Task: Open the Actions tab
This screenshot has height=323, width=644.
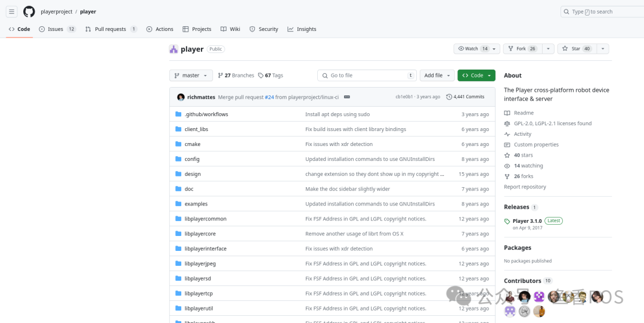Action: 160,29
